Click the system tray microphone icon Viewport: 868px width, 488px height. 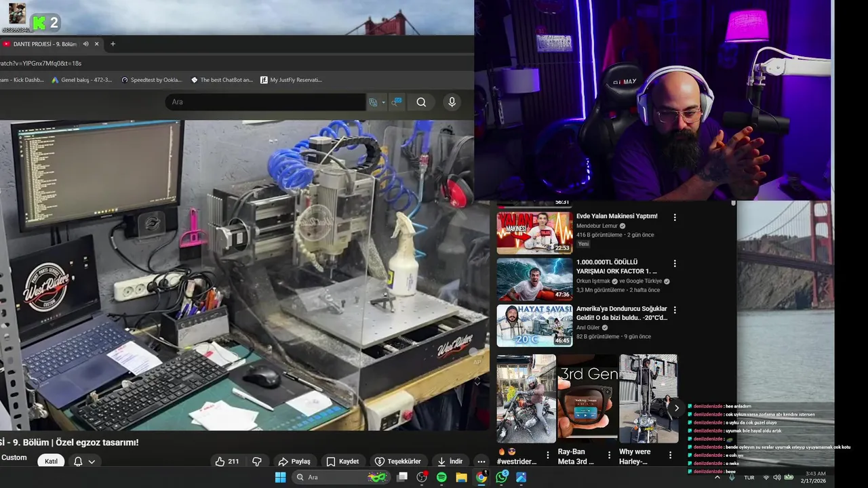pyautogui.click(x=732, y=477)
